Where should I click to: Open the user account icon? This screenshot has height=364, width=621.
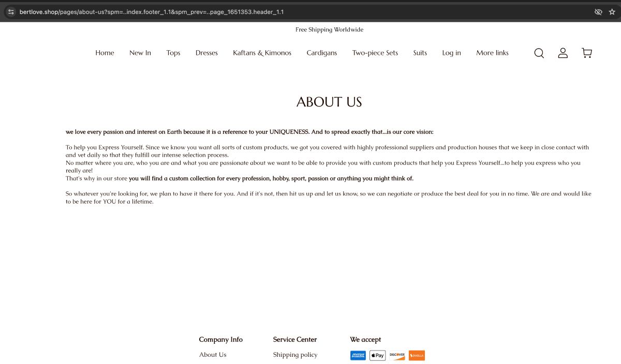point(563,53)
